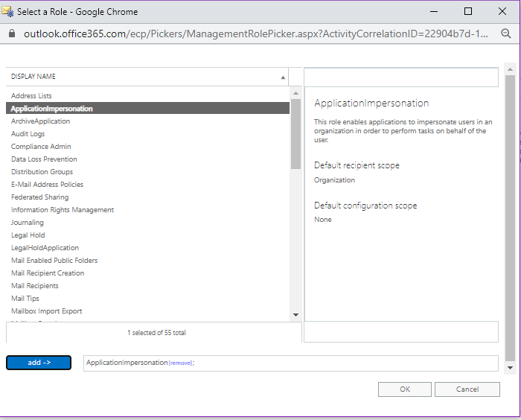This screenshot has height=420, width=521.
Task: Select Mail Enabled Public Folders role
Action: click(x=147, y=260)
